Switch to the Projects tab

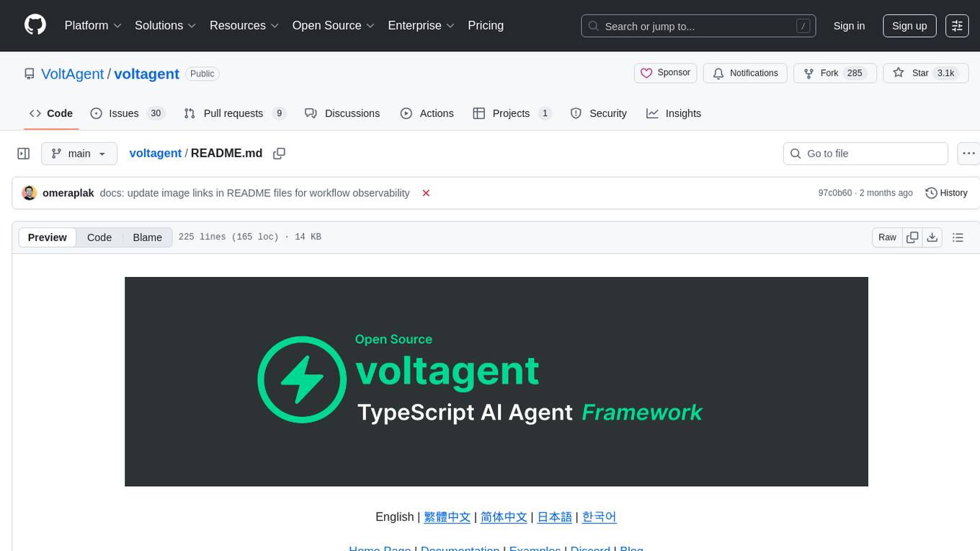[x=512, y=113]
